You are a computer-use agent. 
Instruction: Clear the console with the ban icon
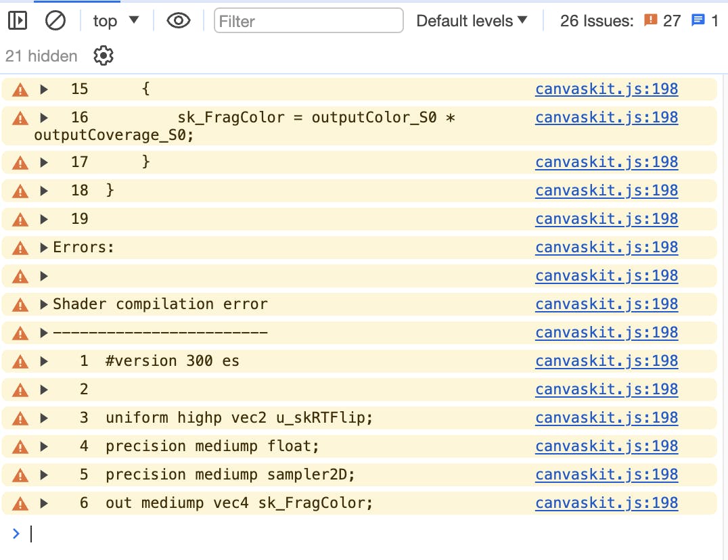coord(55,20)
